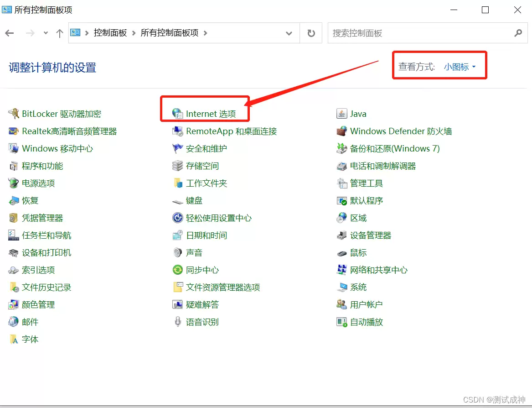This screenshot has width=532, height=408.
Task: Click the back navigation arrow
Action: click(10, 33)
